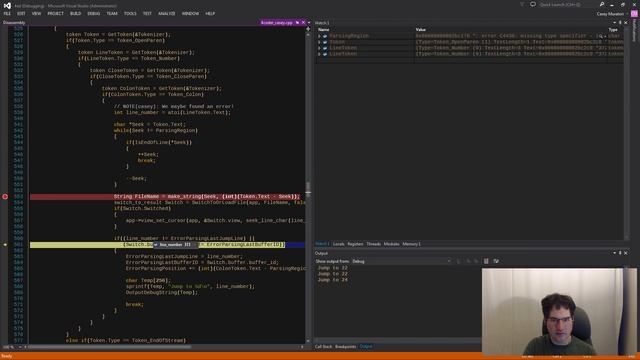
Task: Click the Type column header in Watch
Action: click(613, 30)
